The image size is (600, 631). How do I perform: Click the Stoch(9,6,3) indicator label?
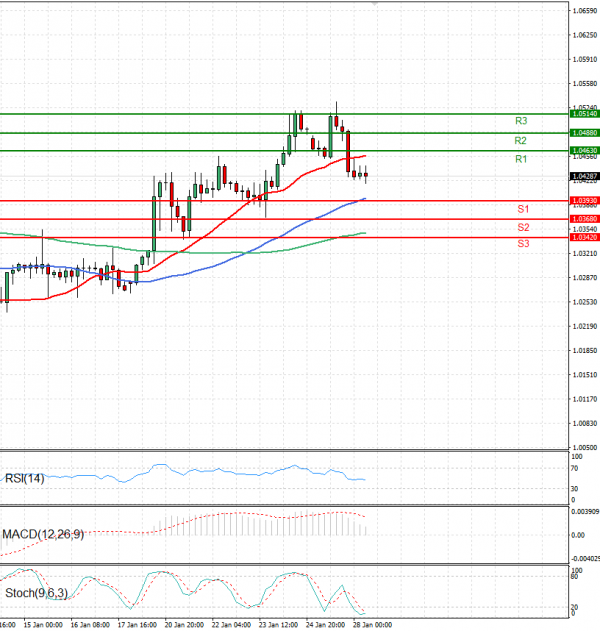[36, 593]
